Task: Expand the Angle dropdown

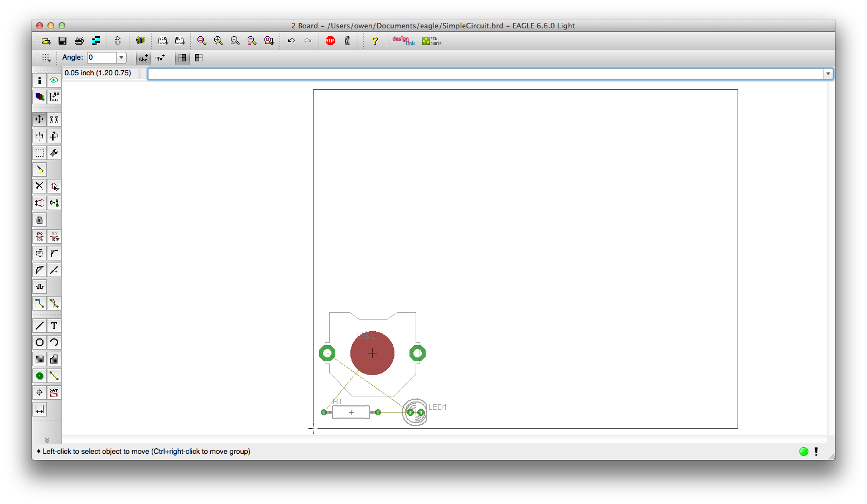Action: click(121, 57)
